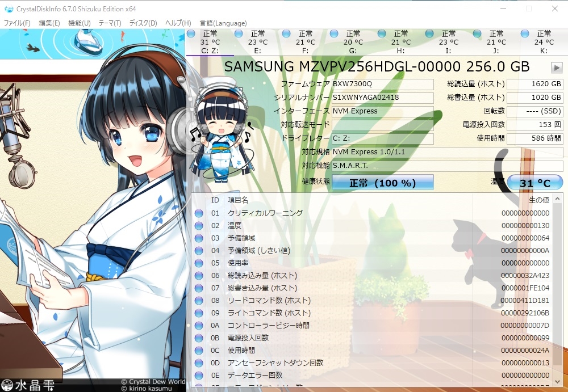Screen dimensions: 568x392
Task: Select the K: drive tab
Action: 544,42
